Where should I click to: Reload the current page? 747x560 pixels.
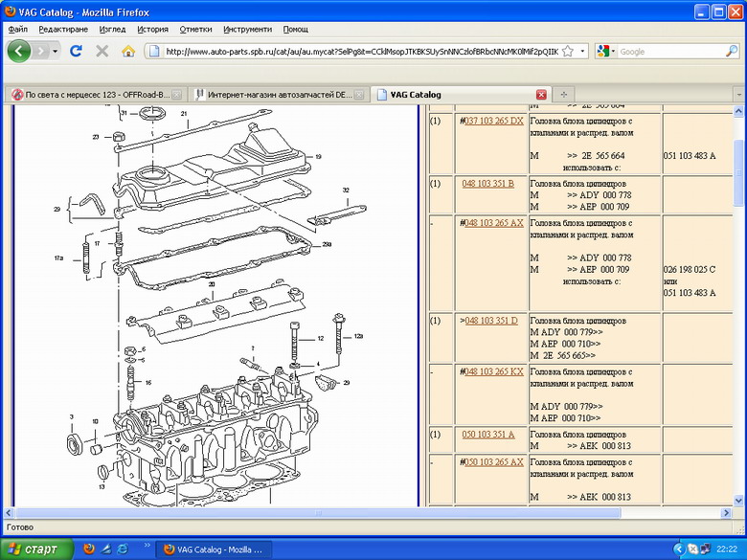tap(77, 51)
